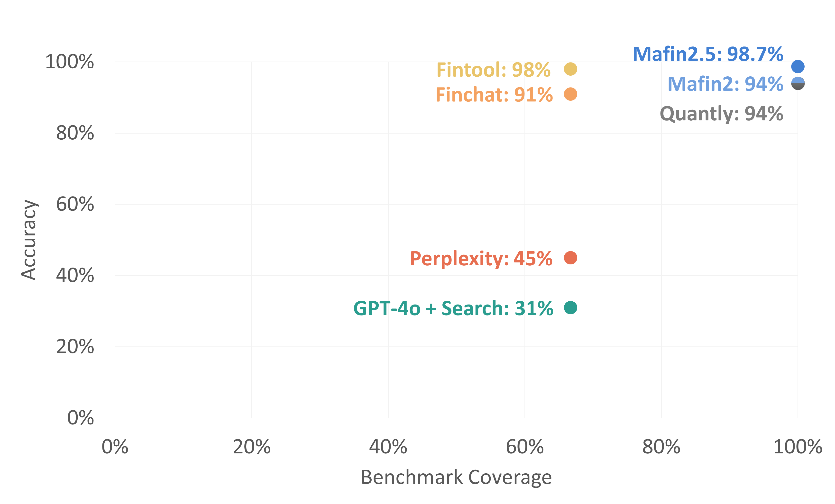This screenshot has width=835, height=504.
Task: Click the dark blue Mafin2.5 data point
Action: [798, 66]
